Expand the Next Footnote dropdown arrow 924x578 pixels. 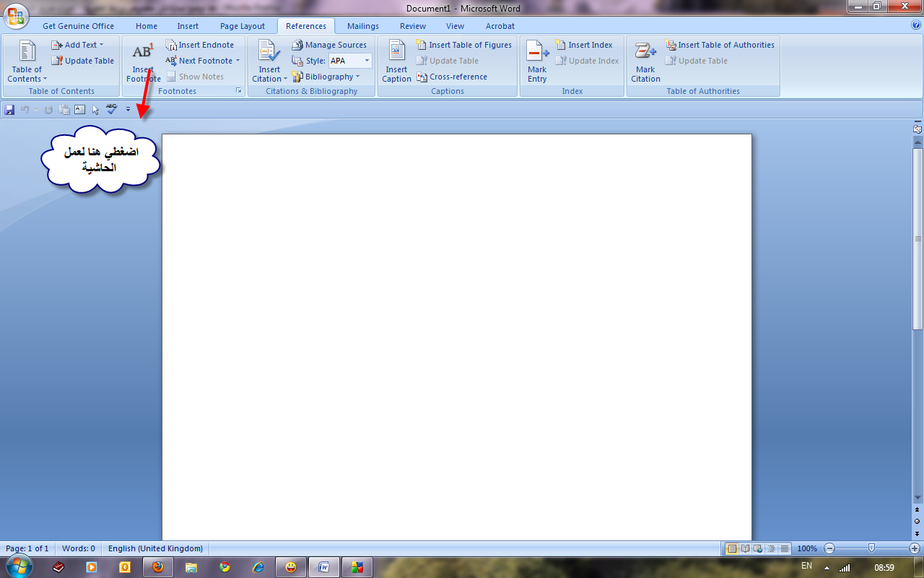pyautogui.click(x=237, y=61)
